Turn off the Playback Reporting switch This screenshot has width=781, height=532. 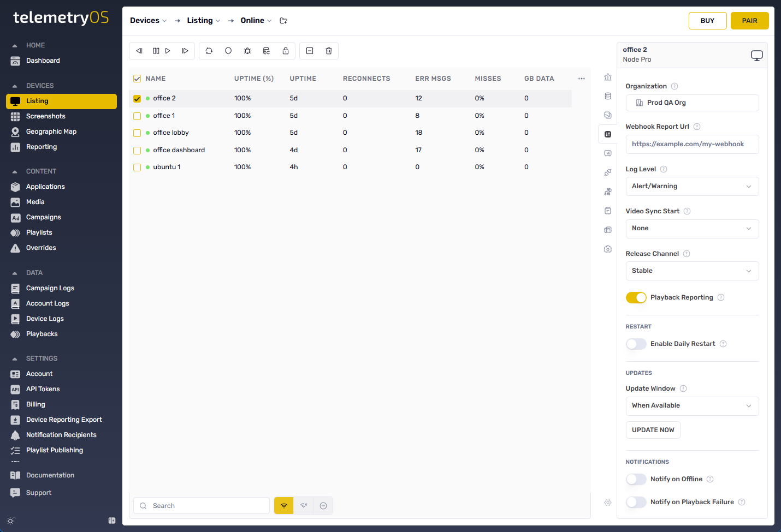pyautogui.click(x=636, y=297)
